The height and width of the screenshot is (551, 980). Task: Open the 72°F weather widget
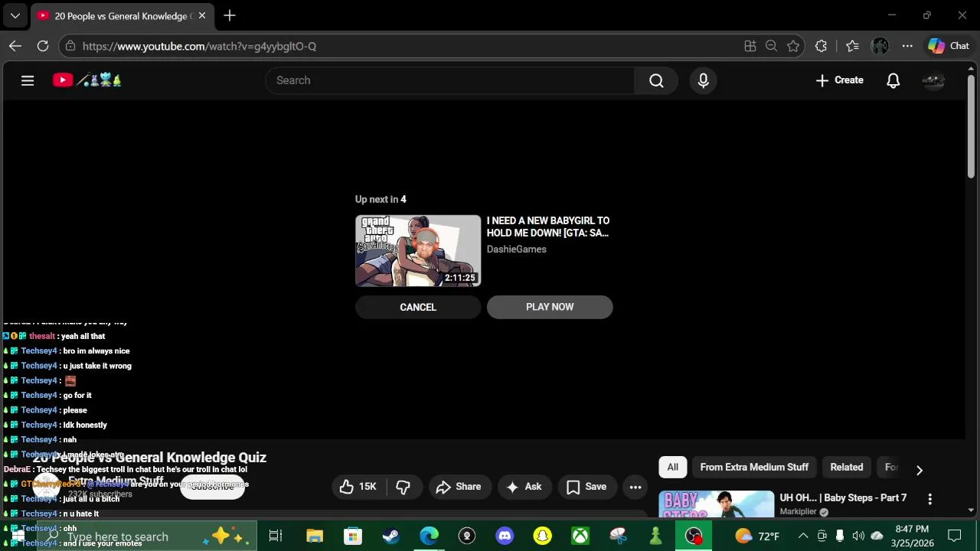[757, 536]
